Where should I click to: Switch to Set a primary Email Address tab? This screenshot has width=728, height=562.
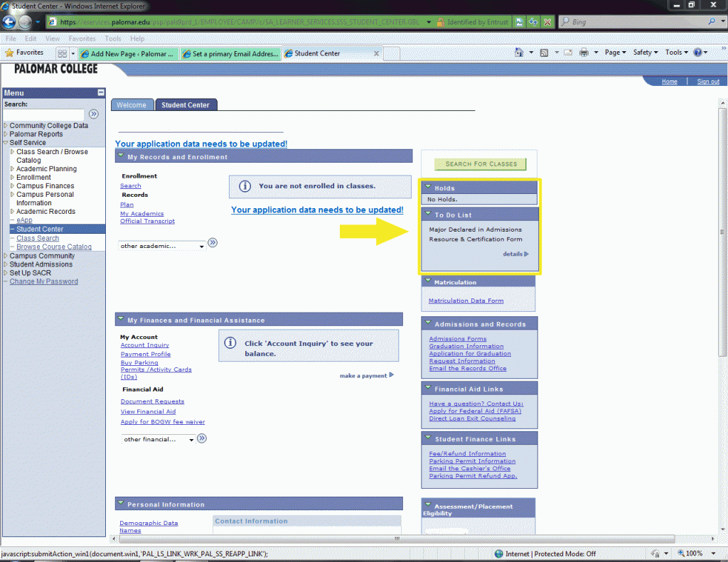[x=231, y=54]
